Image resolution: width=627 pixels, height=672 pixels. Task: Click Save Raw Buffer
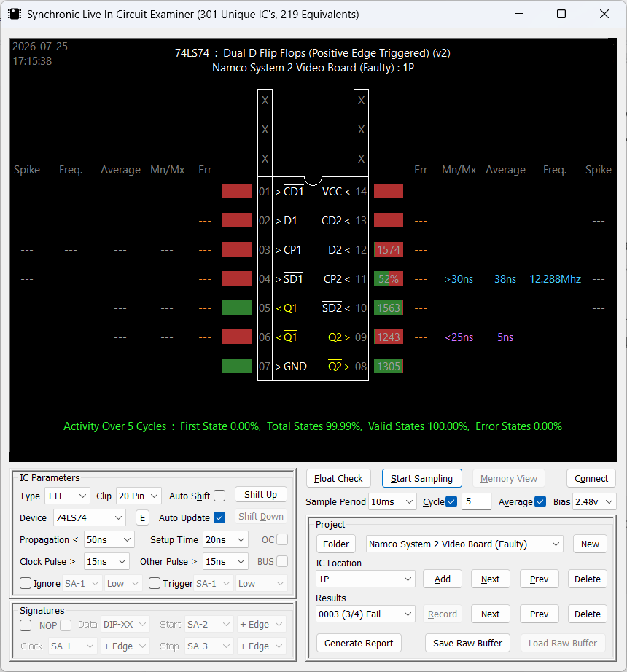(x=467, y=643)
